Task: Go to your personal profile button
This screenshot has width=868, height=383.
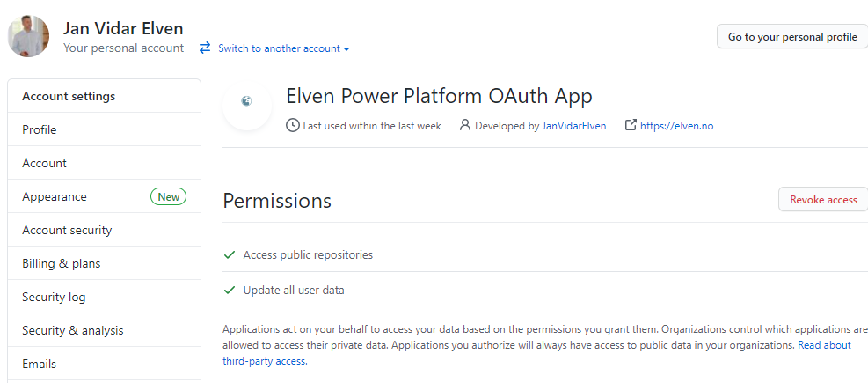Action: point(792,37)
